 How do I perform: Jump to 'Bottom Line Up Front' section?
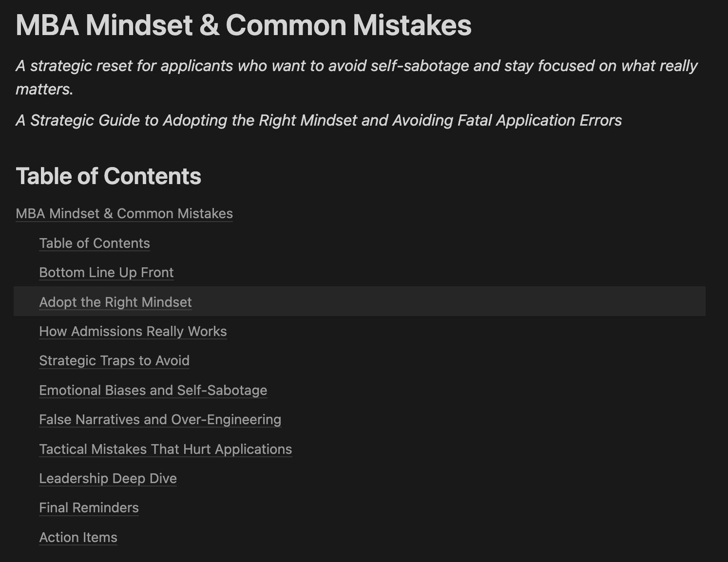[106, 273]
